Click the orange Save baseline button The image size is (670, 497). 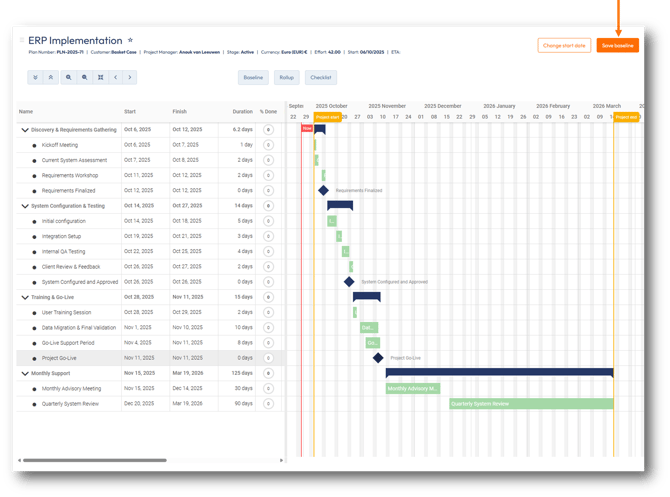[x=617, y=45]
